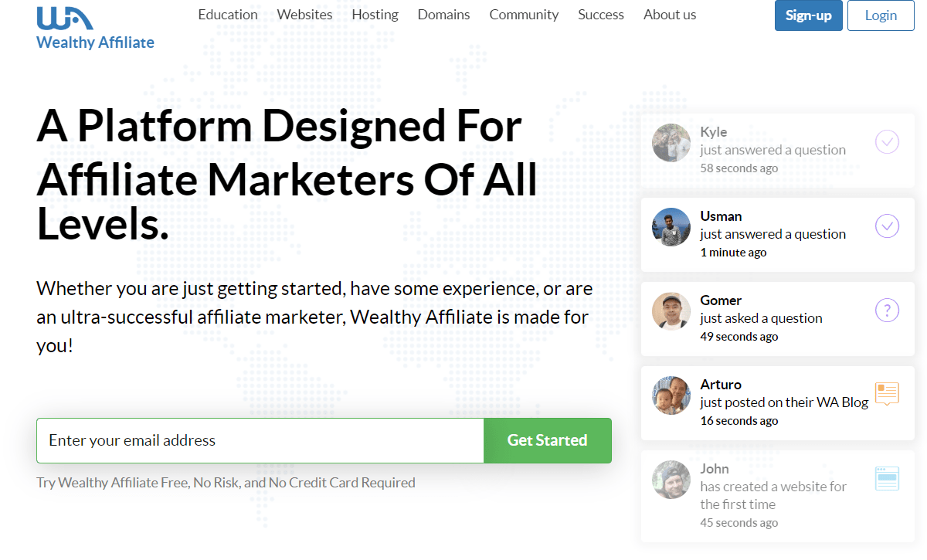Go to the Hosting menu item
This screenshot has width=927, height=560.
pyautogui.click(x=375, y=15)
